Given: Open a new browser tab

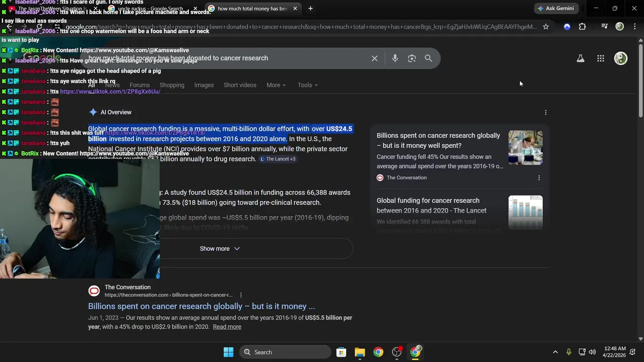Looking at the screenshot, I should 310,9.
